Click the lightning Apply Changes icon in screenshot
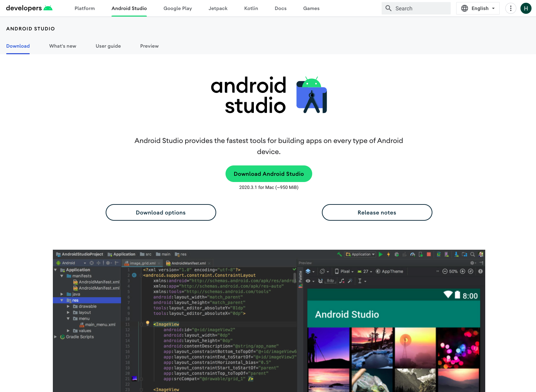This screenshot has height=392, width=536. tap(389, 254)
